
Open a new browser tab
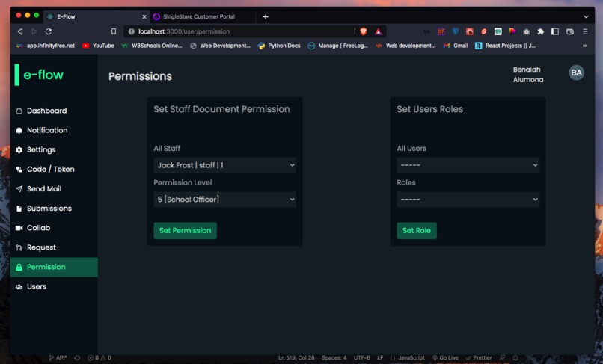[266, 16]
